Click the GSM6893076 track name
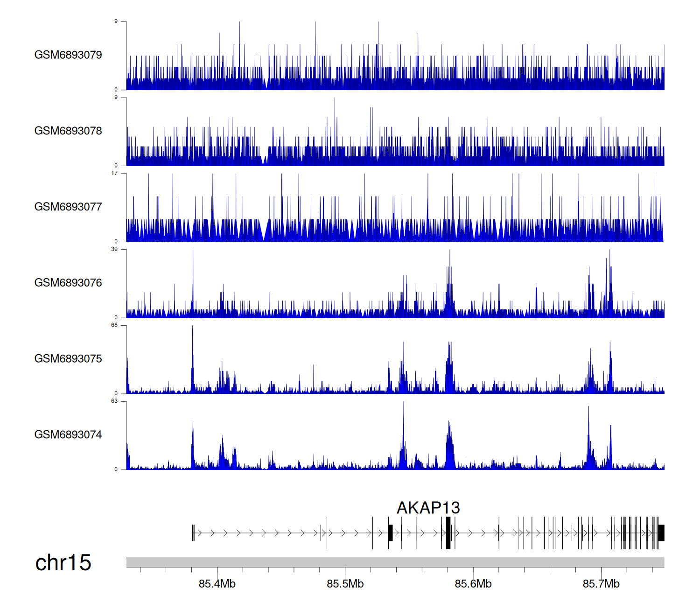700x616 pixels. coord(68,283)
